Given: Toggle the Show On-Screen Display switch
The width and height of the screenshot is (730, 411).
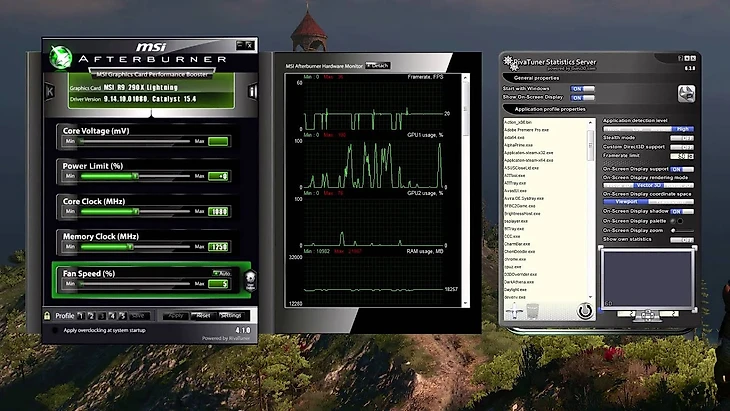Looking at the screenshot, I should pos(582,98).
